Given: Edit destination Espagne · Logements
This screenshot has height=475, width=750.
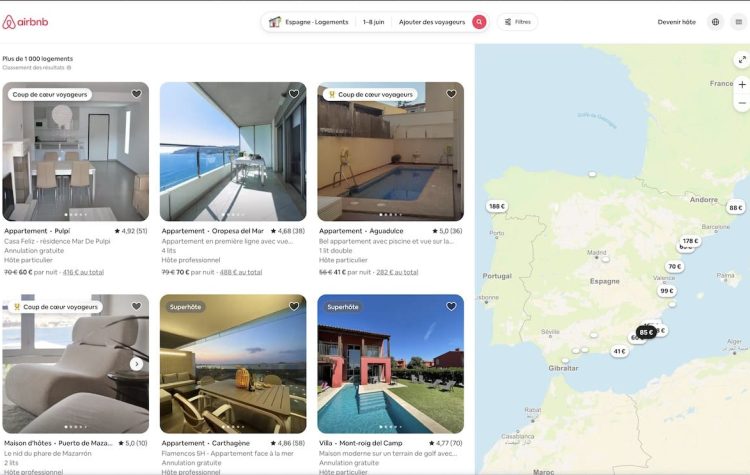Looking at the screenshot, I should 309,22.
